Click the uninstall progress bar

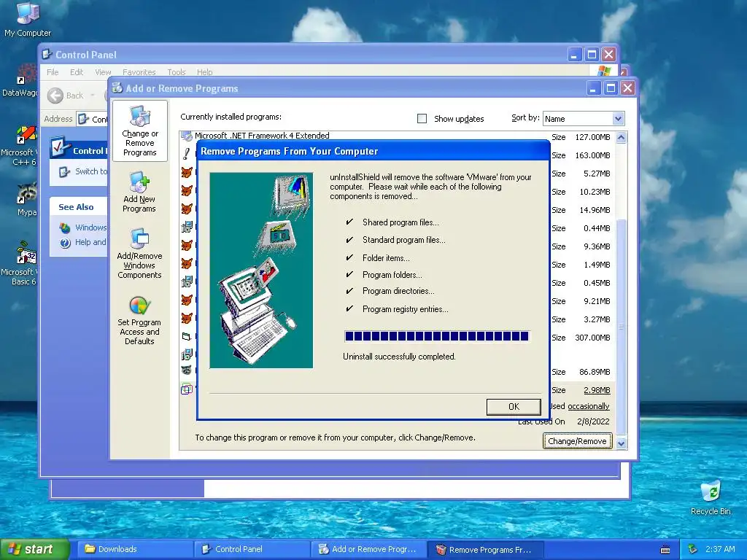click(x=437, y=336)
